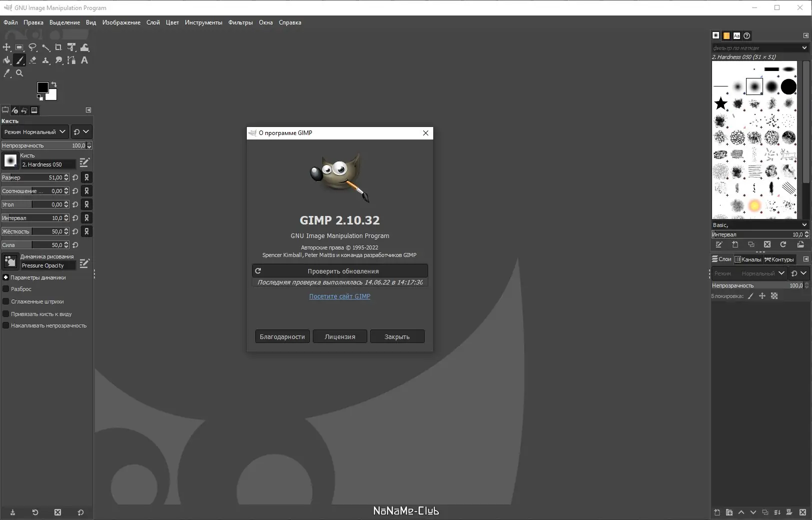Screen dimensions: 812x520
Task: Select the Smudge tool
Action: click(58, 60)
